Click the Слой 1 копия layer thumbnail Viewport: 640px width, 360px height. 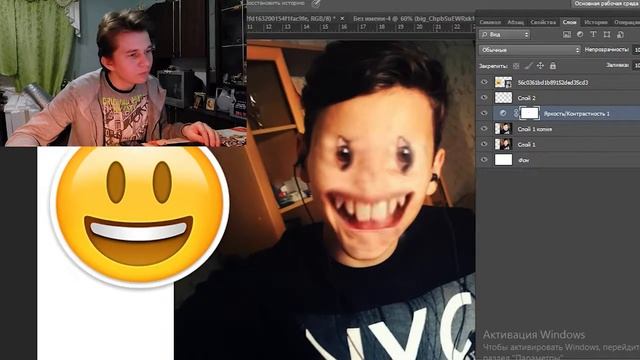(x=503, y=129)
